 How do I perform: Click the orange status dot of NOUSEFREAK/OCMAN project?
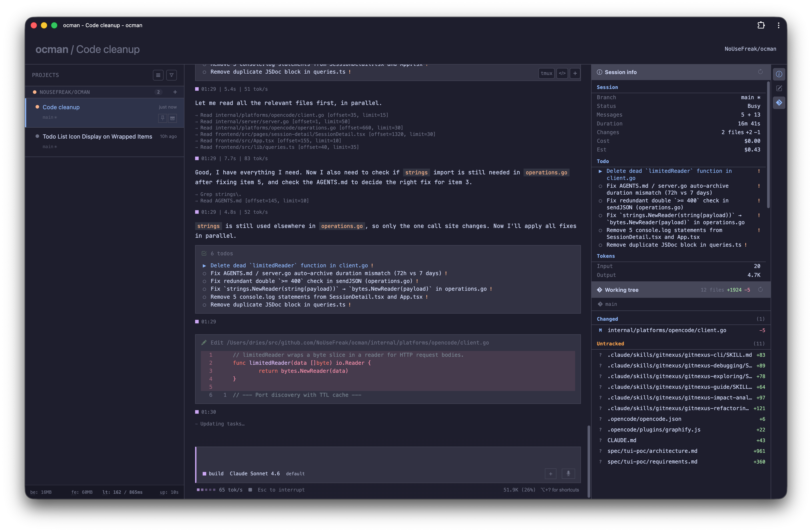34,92
